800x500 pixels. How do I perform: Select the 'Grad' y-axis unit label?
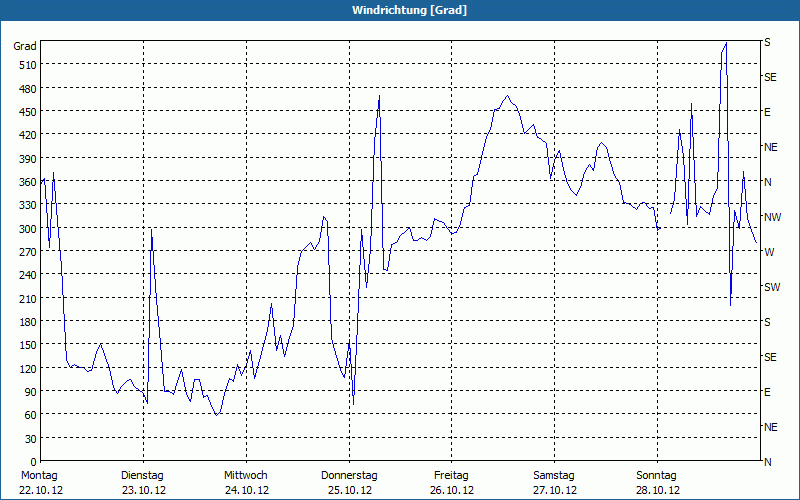point(25,46)
